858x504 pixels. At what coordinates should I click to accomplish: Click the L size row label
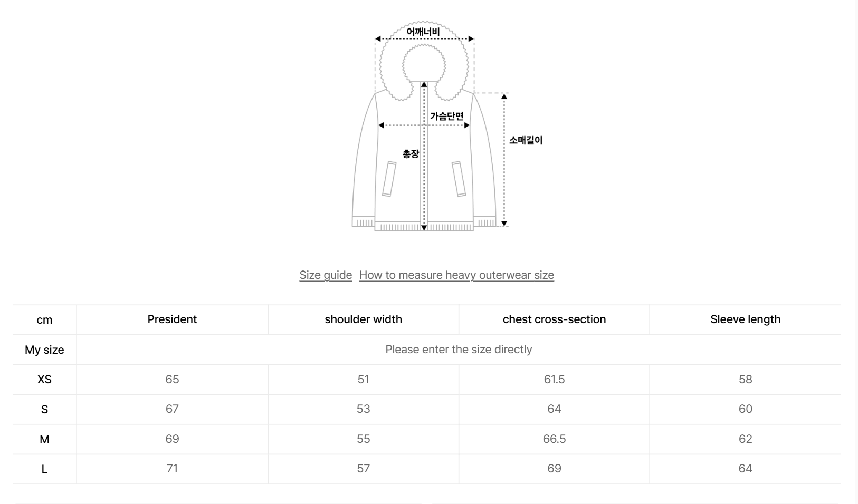44,468
